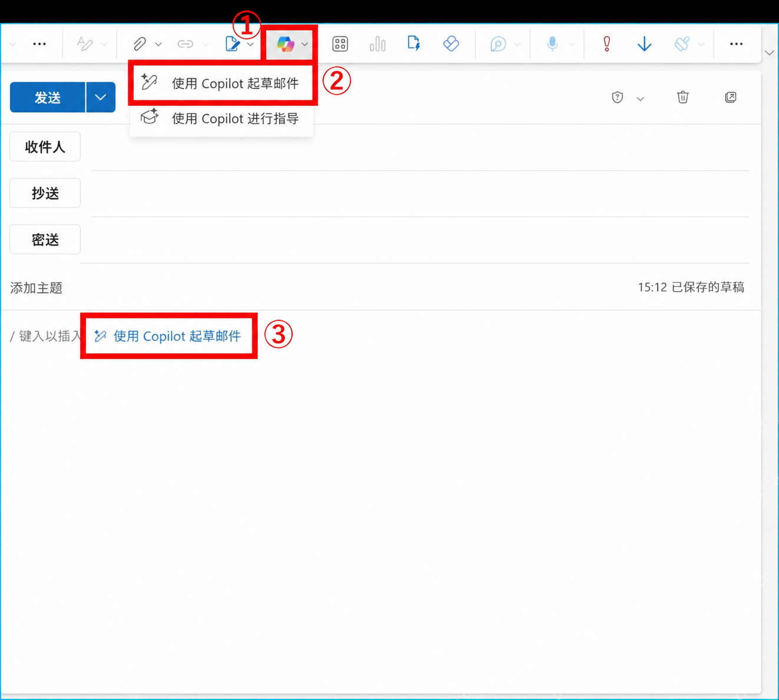
Task: Click the 15:12 已保存的草稿 status text
Action: coord(691,287)
